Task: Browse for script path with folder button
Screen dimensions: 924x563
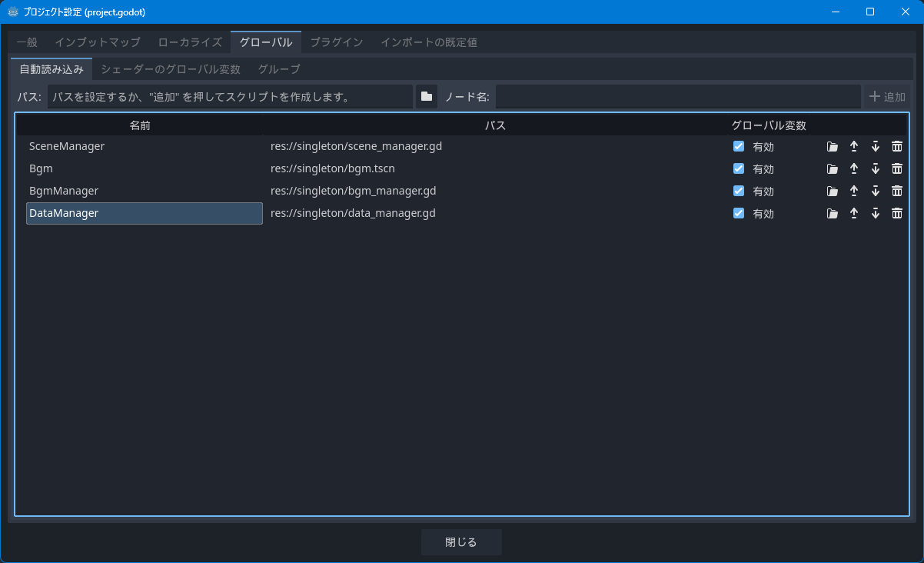Action: tap(427, 97)
